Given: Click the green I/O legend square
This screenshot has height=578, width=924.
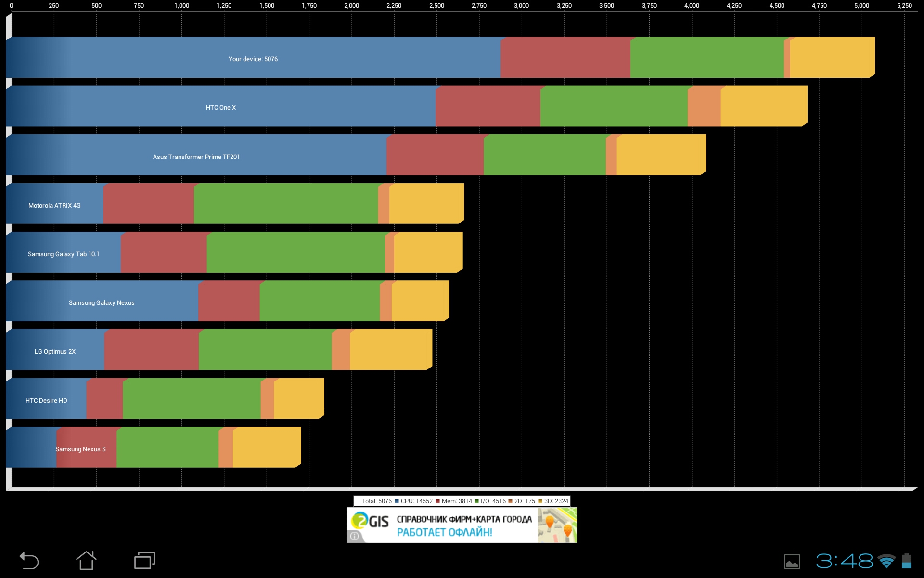Looking at the screenshot, I should tap(477, 501).
